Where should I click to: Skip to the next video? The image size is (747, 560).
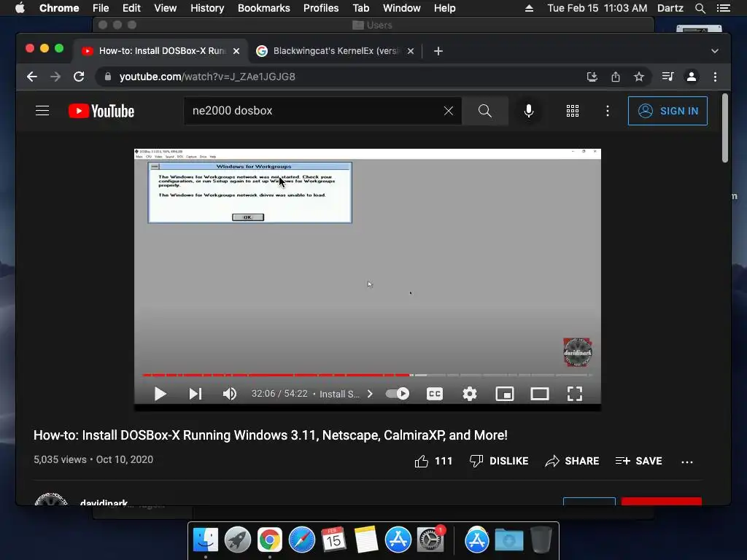coord(196,394)
